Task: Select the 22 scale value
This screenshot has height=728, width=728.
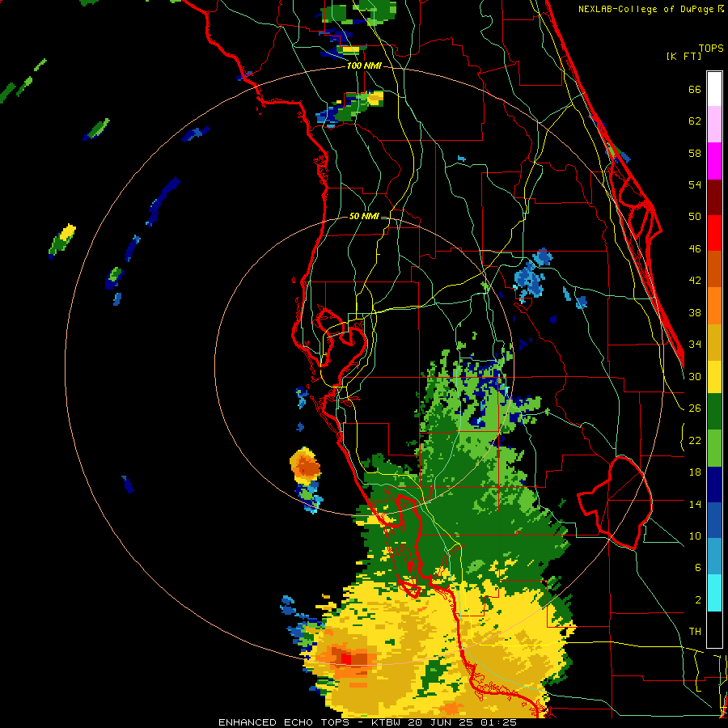Action: [x=695, y=440]
